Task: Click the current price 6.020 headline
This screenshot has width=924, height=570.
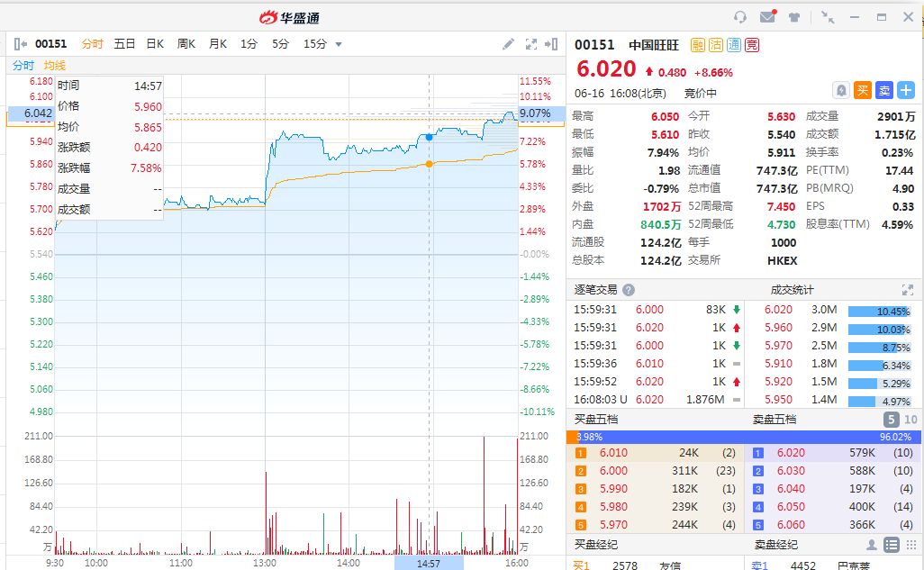Action: click(x=606, y=69)
